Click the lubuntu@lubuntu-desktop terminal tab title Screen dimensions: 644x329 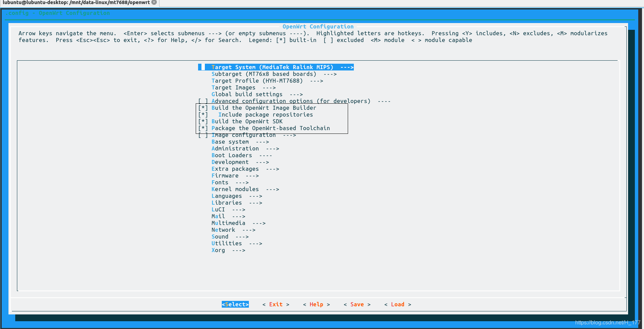[76, 2]
